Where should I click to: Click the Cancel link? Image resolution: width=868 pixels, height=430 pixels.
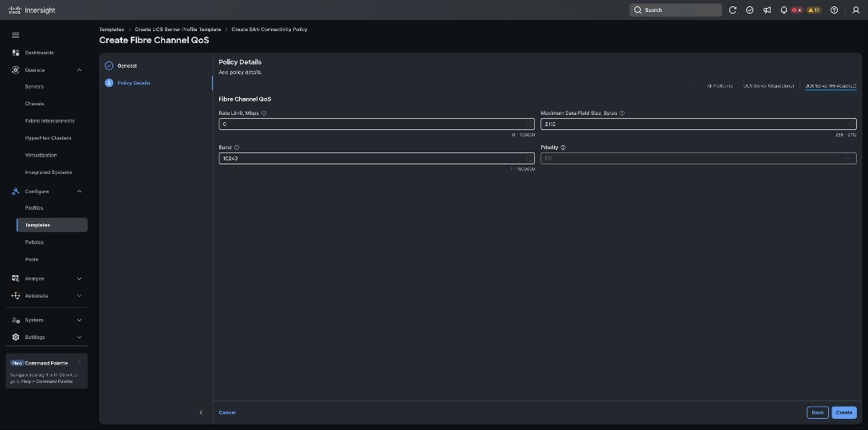point(227,412)
